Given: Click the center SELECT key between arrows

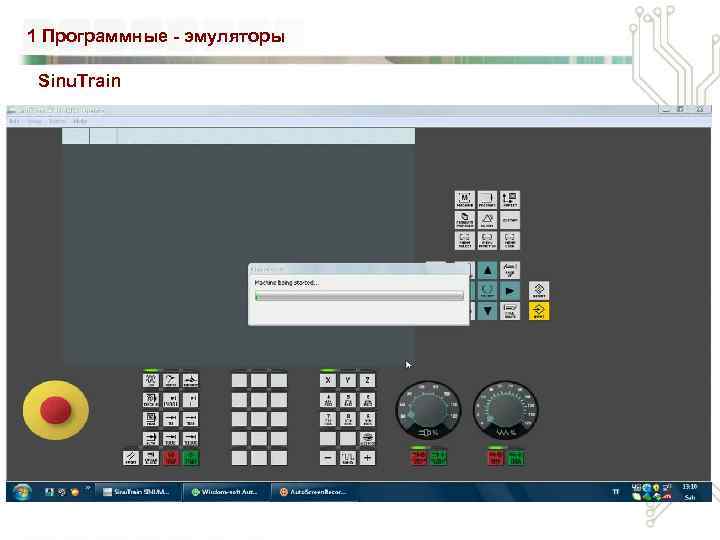Looking at the screenshot, I should pyautogui.click(x=487, y=291).
